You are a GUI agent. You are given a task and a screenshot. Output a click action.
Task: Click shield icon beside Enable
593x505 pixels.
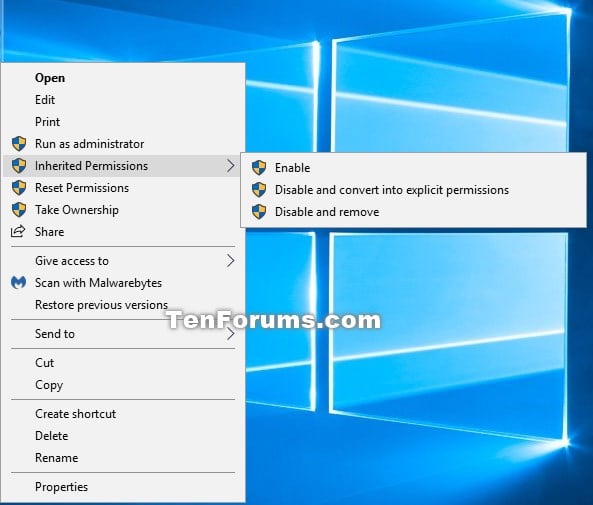[259, 168]
